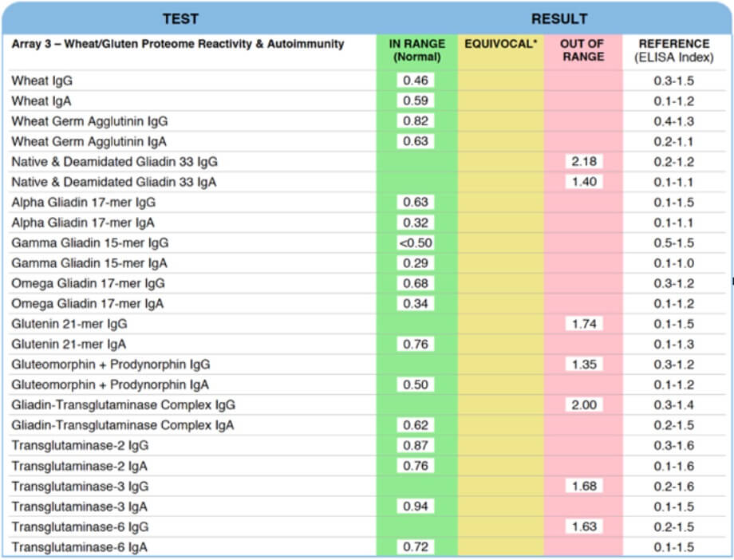Click the Glutenin 21-mer IgG value 1.74
The image size is (734, 560).
584,324
